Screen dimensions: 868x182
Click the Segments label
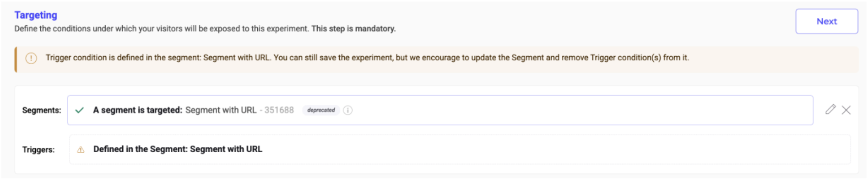tap(42, 110)
